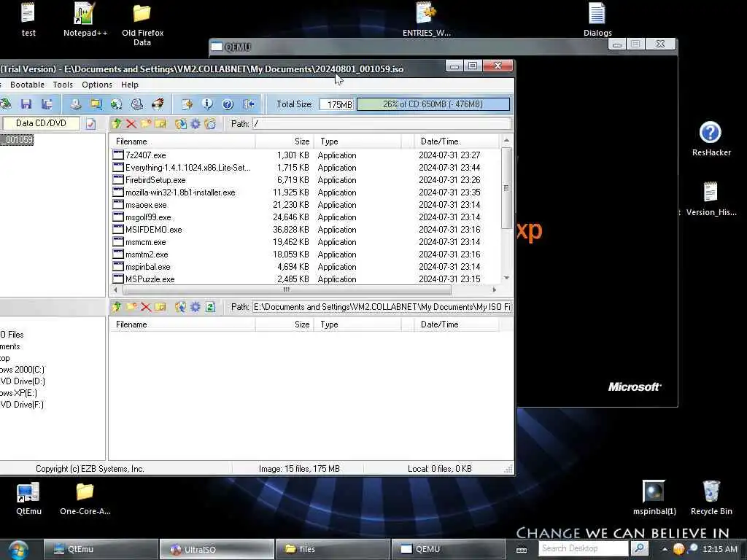Click right arrow of horizontal scrollbar

point(494,289)
